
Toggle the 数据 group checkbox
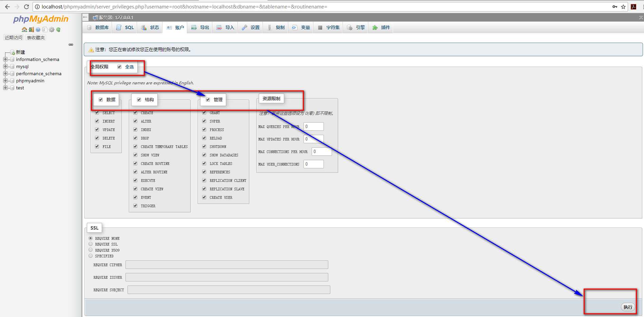pyautogui.click(x=101, y=100)
